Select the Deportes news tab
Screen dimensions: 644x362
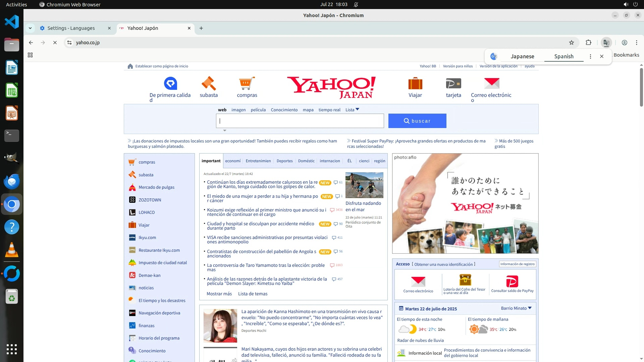click(x=284, y=161)
